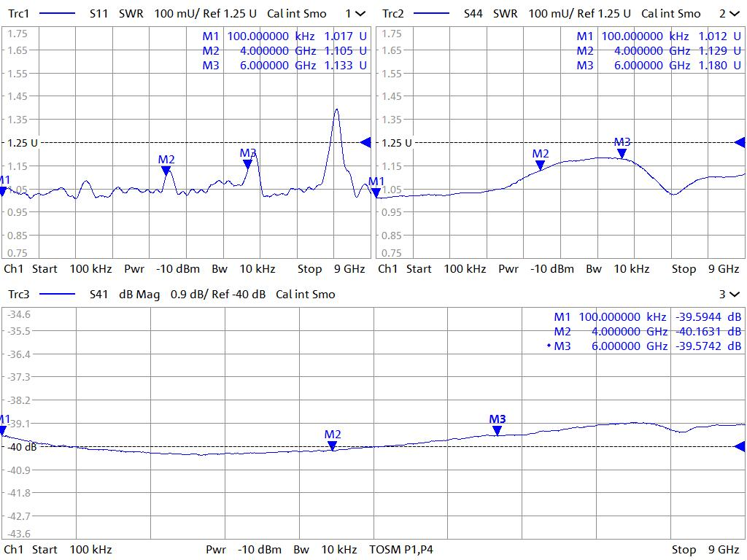Click marker M3 triangle on the S44 trace
The width and height of the screenshot is (747, 560).
(x=622, y=153)
